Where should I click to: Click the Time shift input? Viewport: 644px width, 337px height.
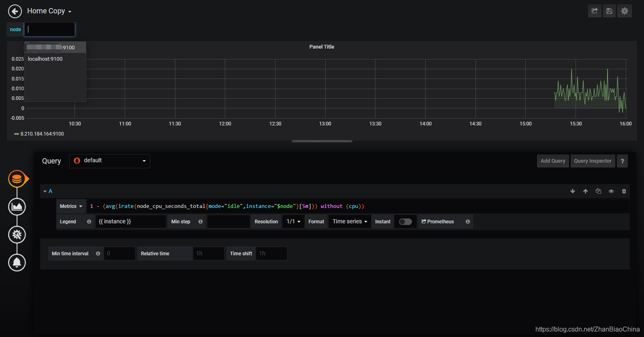[x=271, y=254]
